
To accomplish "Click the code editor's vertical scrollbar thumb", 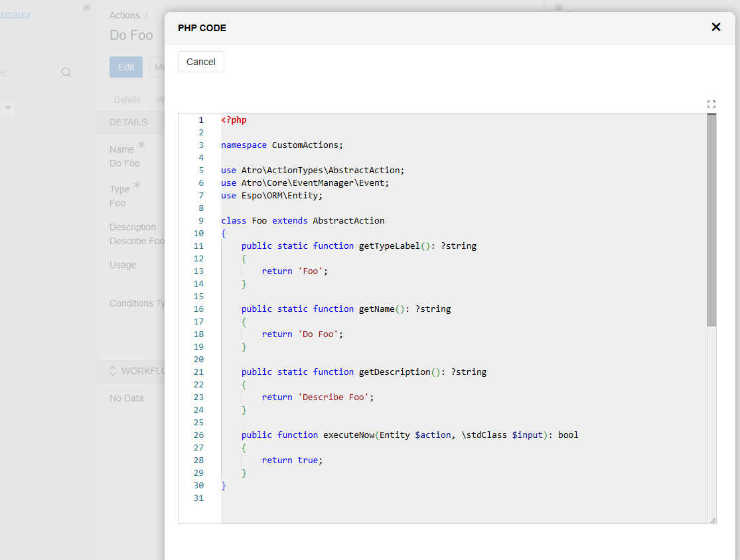I will 711,219.
